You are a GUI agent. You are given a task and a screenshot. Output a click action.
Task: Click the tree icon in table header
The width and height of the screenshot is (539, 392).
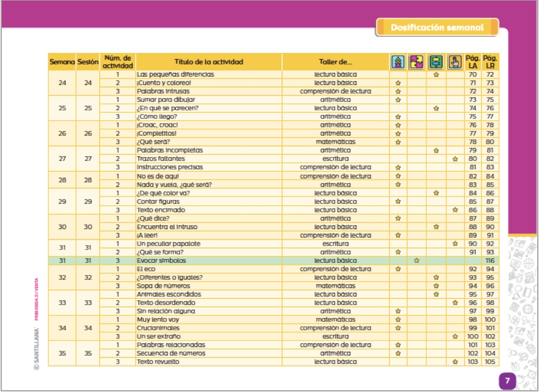398,61
